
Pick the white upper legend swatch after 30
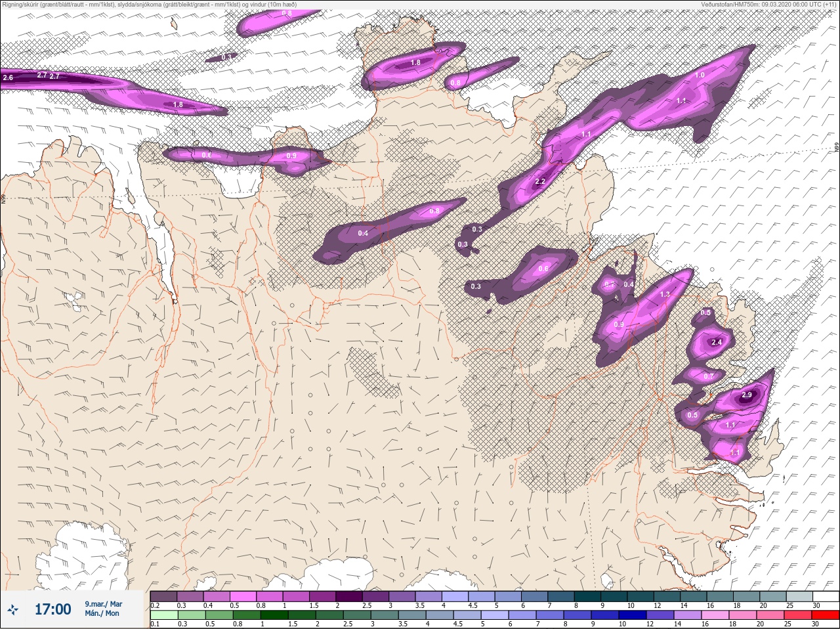826,596
